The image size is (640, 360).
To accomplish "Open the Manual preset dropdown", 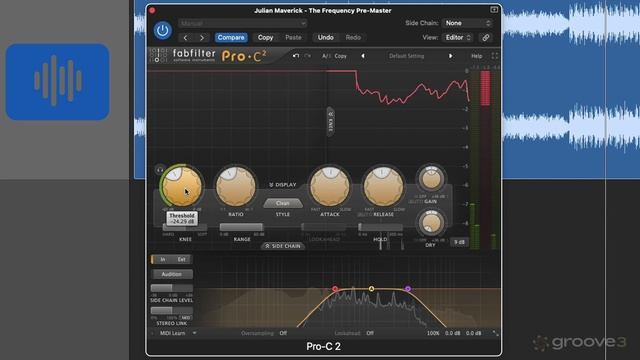I will (x=243, y=23).
